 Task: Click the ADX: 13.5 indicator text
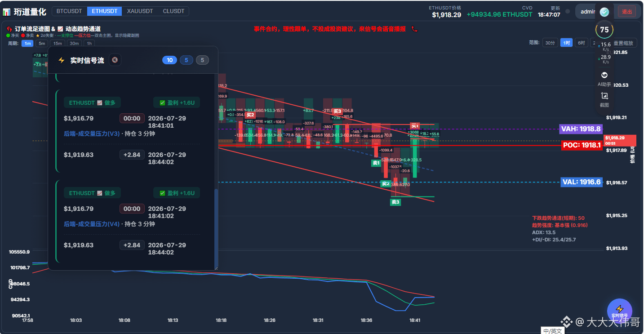pyautogui.click(x=544, y=232)
